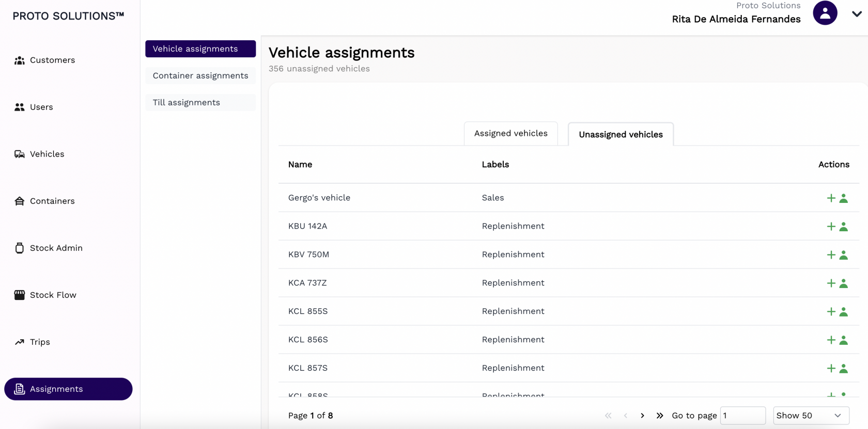Click the Users icon in sidebar
Screen dimensions: 868x429
20,107
